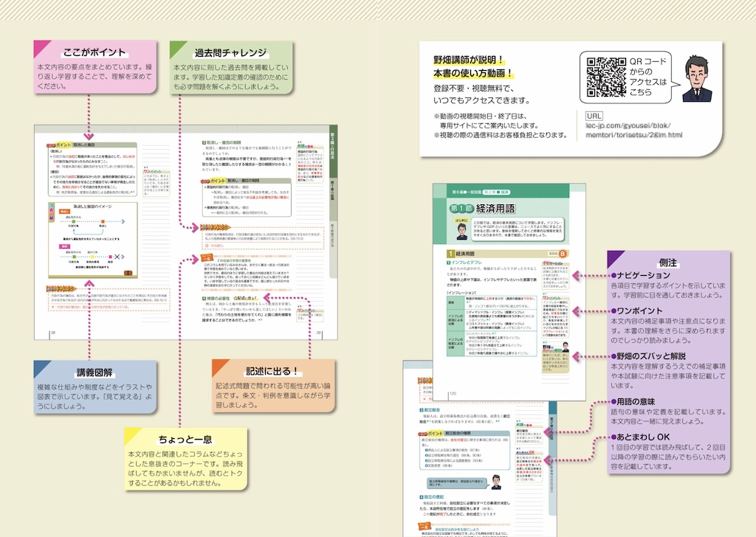The width and height of the screenshot is (756, 537).
Task: Select the ちょっと一息 heading
Action: pos(185,439)
